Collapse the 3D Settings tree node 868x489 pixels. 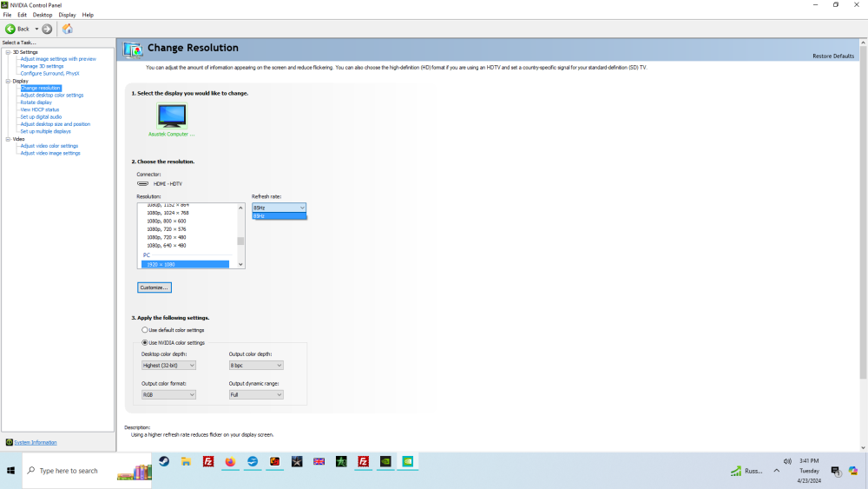(8, 52)
